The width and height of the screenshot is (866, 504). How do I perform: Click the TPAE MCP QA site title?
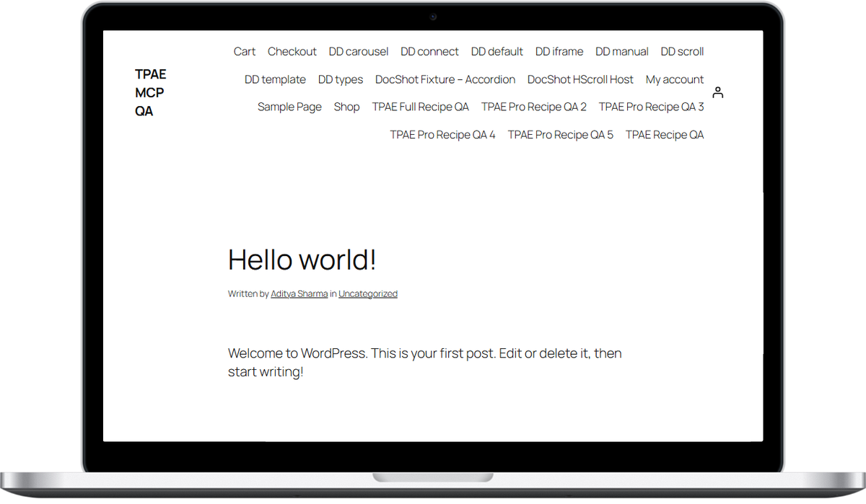tap(150, 93)
